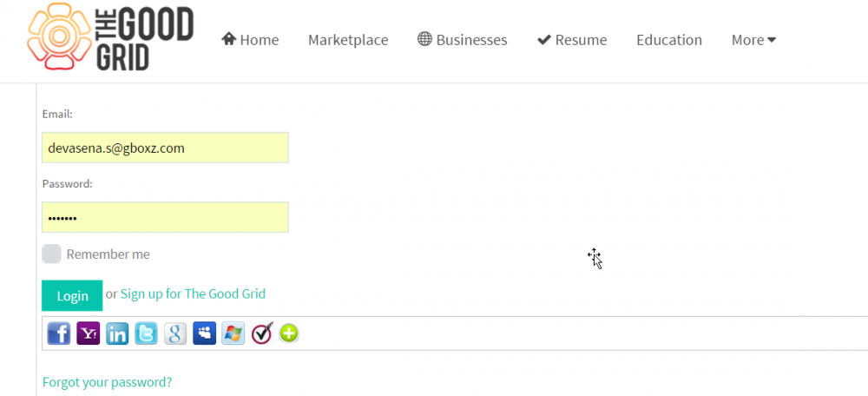Sign in with the Windows Live icon
Screen dimensions: 868x396
[x=233, y=333]
